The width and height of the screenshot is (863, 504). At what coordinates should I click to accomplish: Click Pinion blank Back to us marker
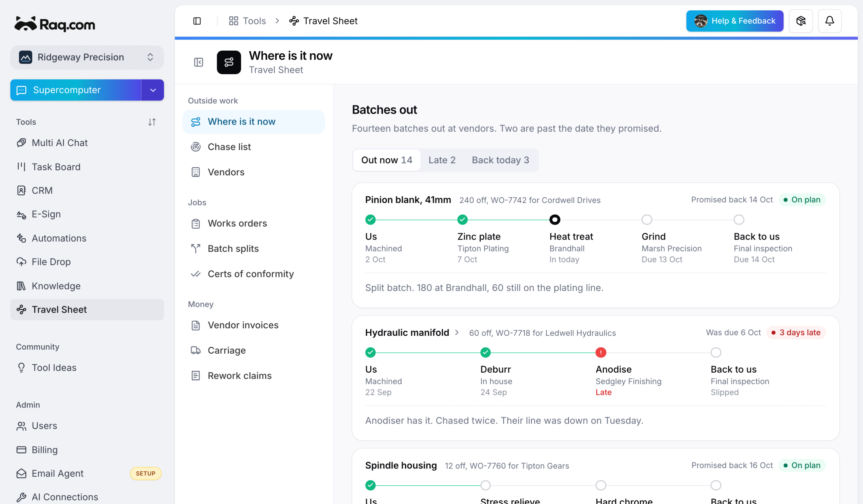coord(739,220)
